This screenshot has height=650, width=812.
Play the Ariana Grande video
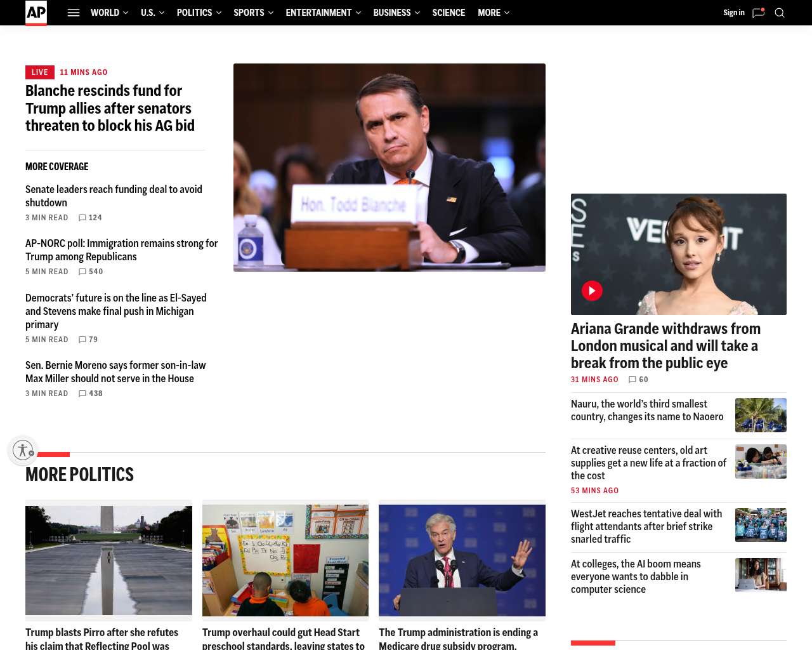[592, 291]
